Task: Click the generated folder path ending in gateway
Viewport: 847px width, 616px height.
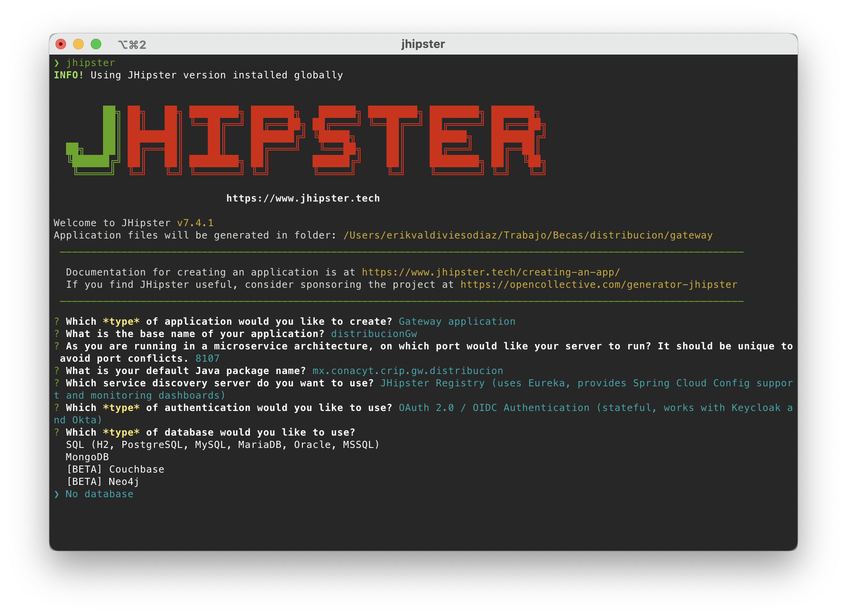Action: click(x=528, y=235)
